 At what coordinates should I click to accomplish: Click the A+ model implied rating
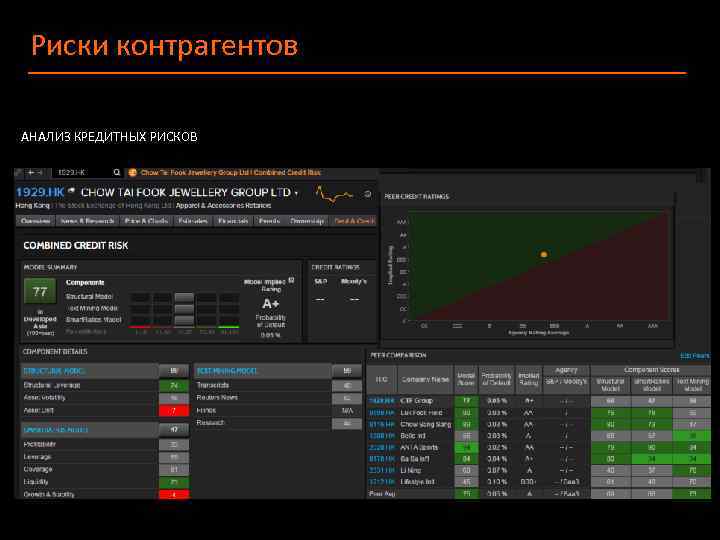[x=270, y=304]
